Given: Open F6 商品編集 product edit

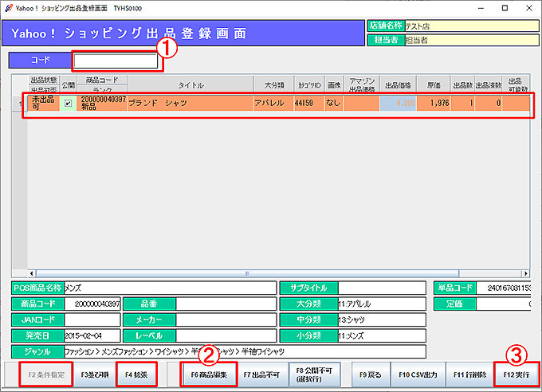Looking at the screenshot, I should point(208,374).
